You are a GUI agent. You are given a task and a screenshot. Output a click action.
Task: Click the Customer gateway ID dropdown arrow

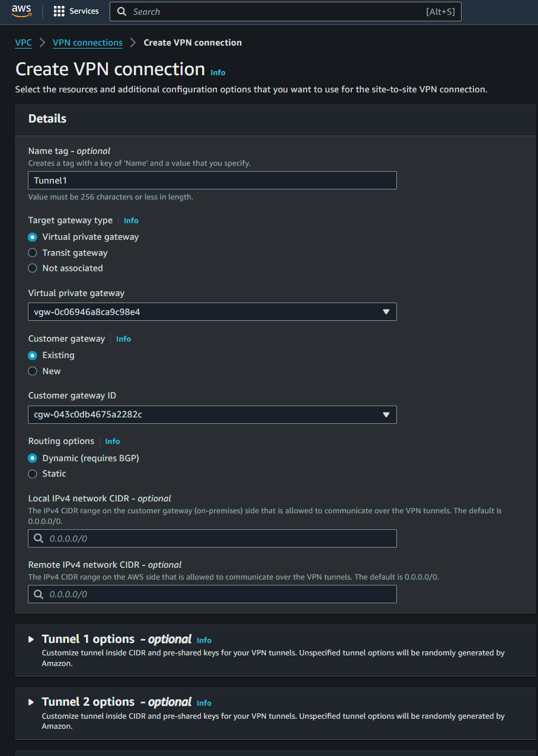click(386, 414)
